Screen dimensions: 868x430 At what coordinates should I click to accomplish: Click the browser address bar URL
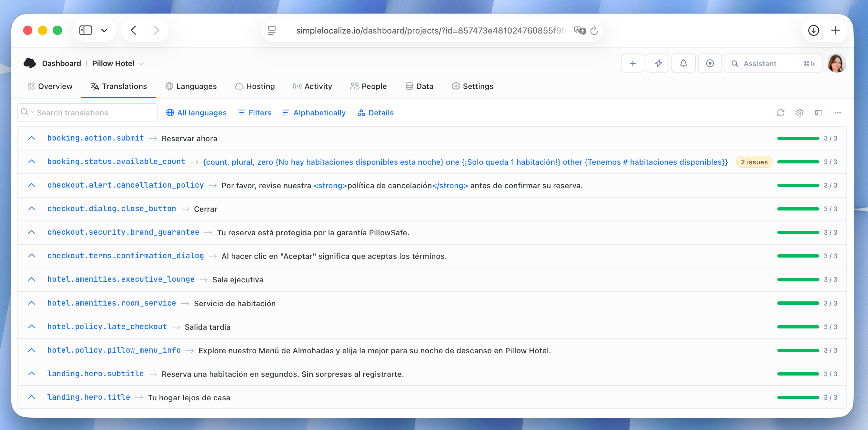[431, 31]
